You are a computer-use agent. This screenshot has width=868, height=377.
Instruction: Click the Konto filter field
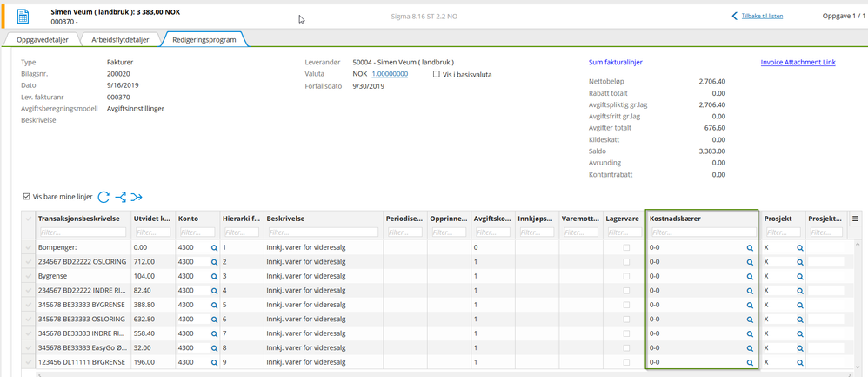pyautogui.click(x=197, y=232)
